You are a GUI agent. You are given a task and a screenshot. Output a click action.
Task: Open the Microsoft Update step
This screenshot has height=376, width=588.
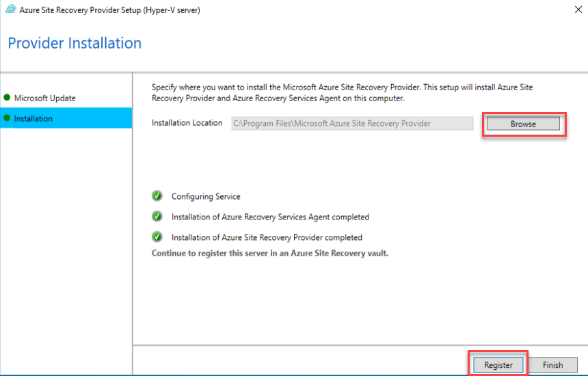pos(44,98)
